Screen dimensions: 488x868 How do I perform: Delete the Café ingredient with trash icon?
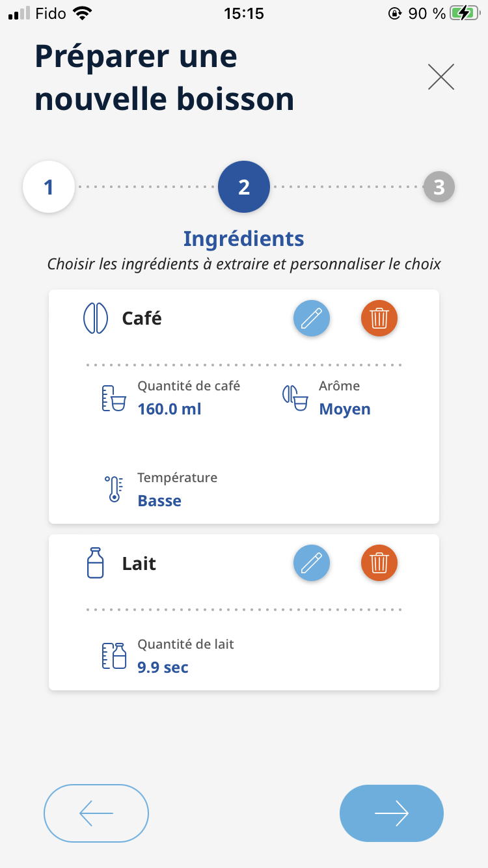[379, 318]
